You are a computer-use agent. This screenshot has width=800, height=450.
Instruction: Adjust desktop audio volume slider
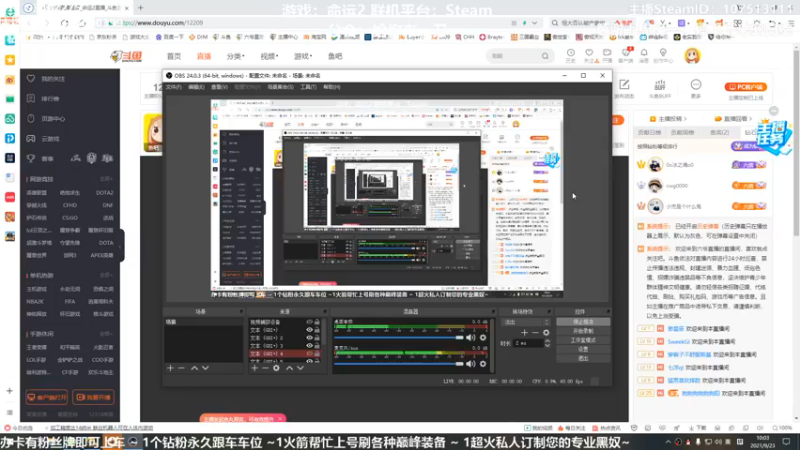pyautogui.click(x=398, y=337)
